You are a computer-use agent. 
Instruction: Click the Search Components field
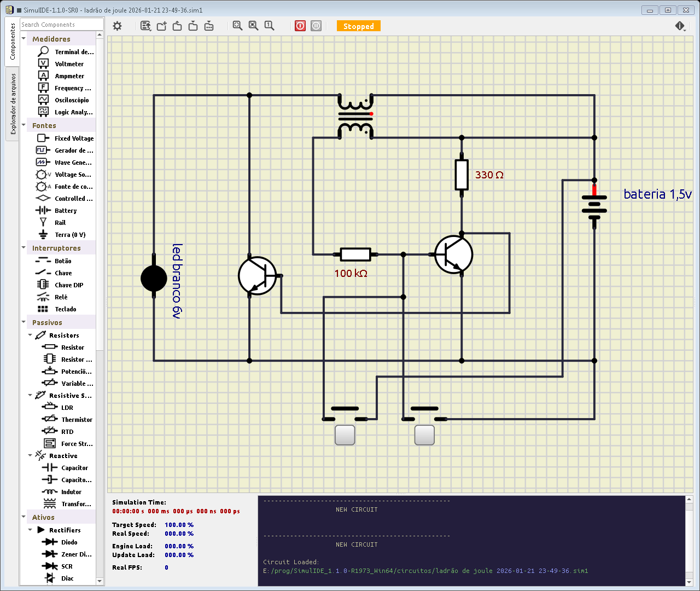[61, 25]
